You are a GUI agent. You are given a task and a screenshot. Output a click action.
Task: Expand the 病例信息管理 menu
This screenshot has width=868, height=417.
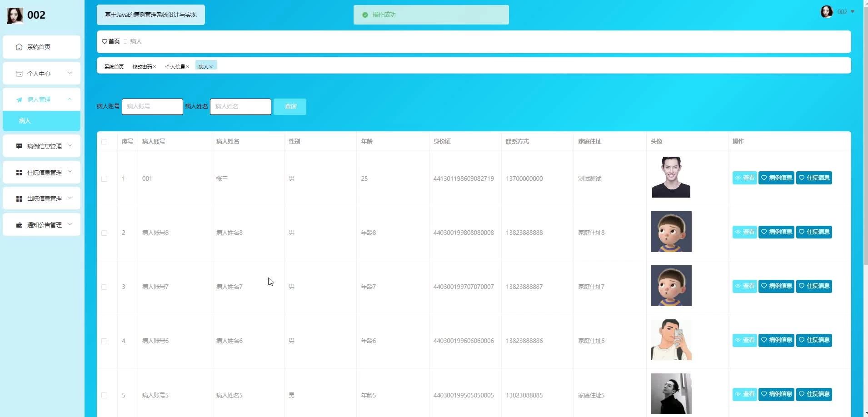pos(41,146)
